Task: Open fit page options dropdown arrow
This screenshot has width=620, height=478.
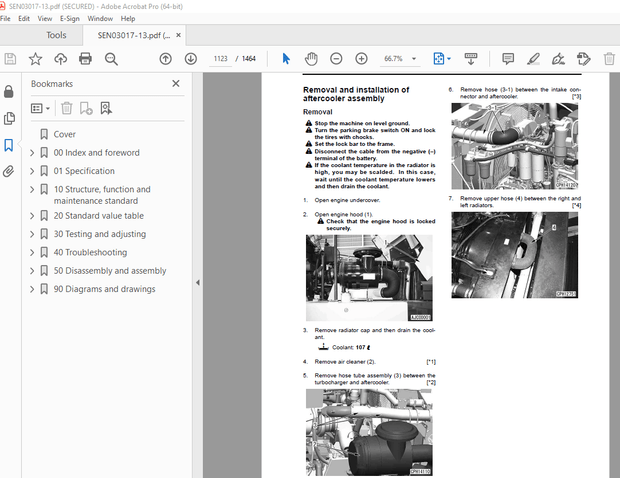Action: pyautogui.click(x=449, y=59)
